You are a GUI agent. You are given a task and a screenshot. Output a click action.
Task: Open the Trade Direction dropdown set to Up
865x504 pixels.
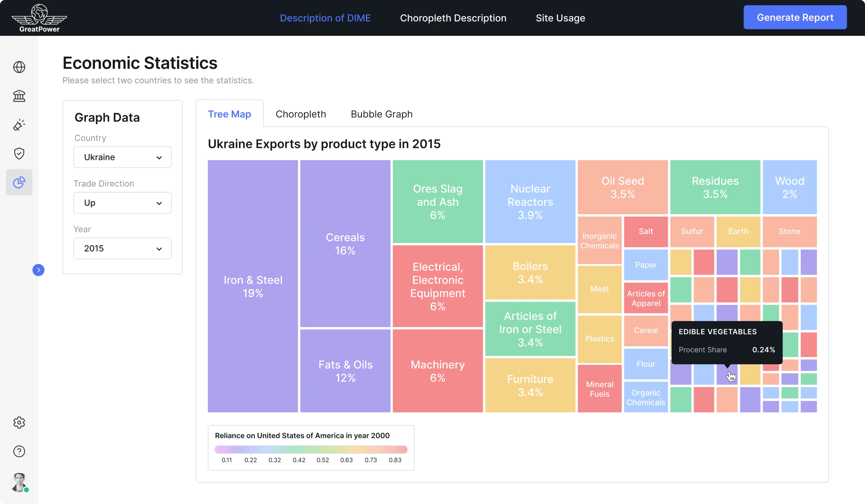122,203
